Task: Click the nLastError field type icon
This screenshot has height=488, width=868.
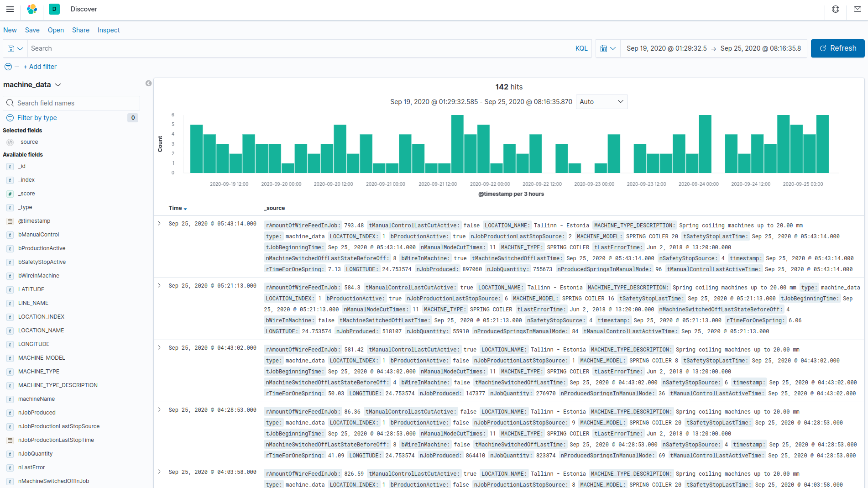Action: (x=10, y=468)
